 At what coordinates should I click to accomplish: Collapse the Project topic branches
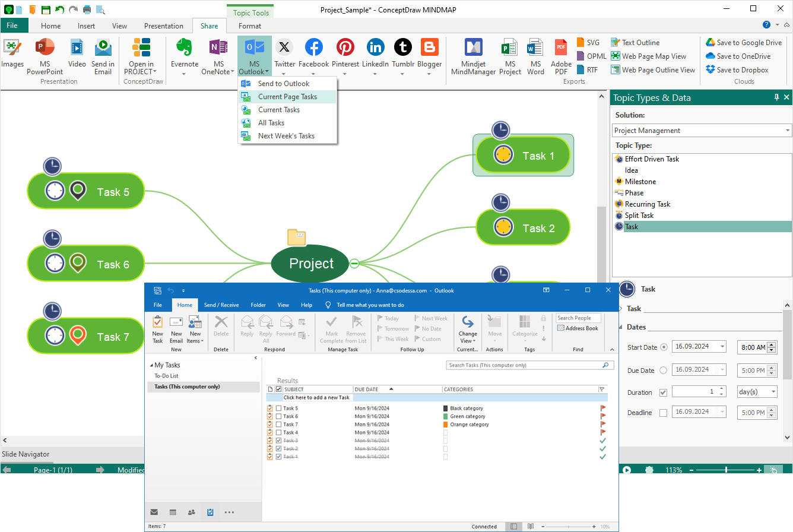pyautogui.click(x=354, y=263)
